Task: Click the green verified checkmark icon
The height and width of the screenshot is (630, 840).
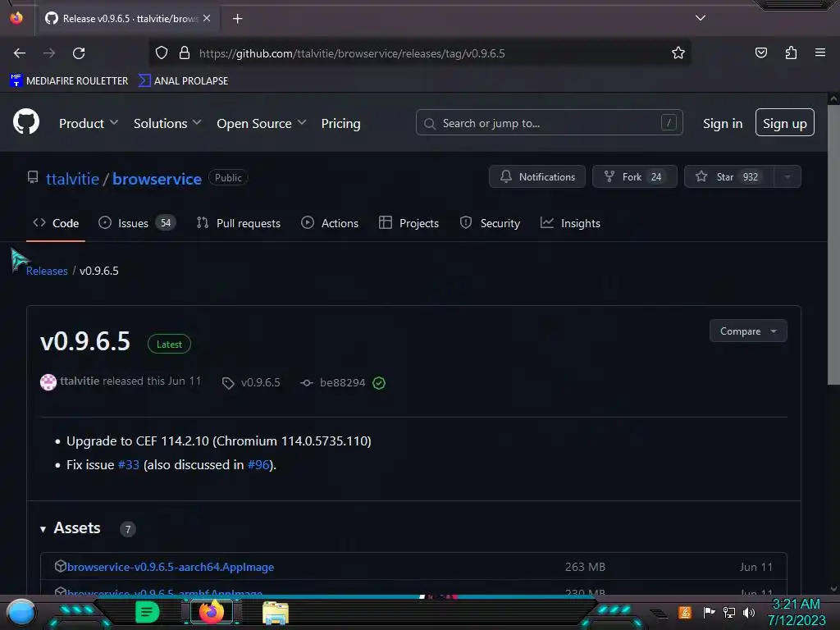Action: tap(379, 383)
